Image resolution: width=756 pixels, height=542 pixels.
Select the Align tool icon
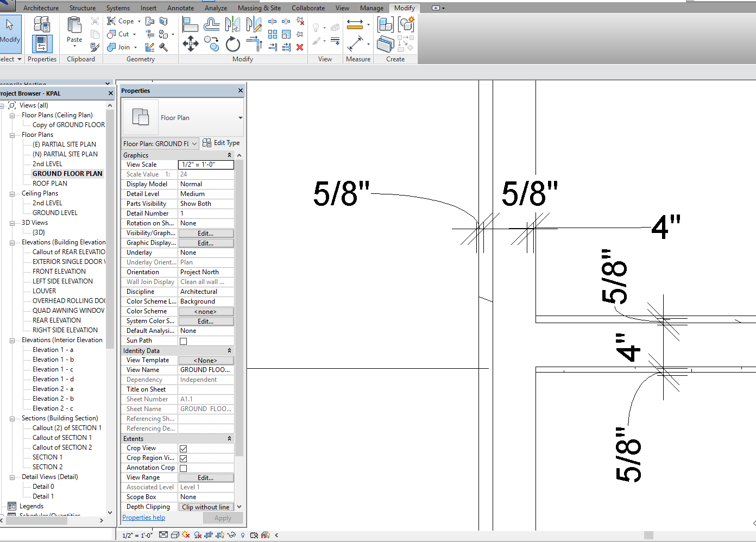pos(190,24)
